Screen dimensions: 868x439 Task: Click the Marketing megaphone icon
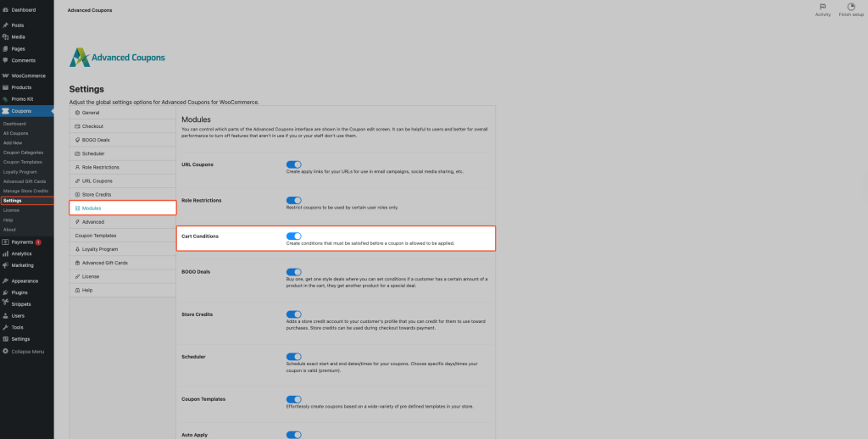tap(6, 265)
